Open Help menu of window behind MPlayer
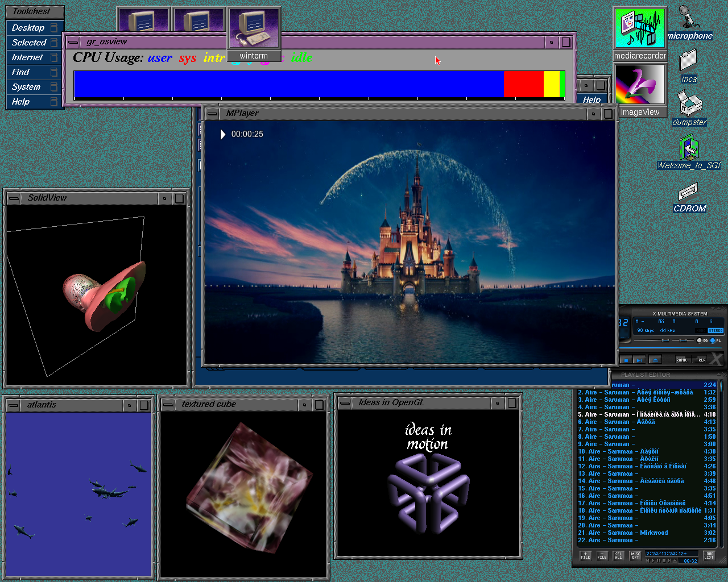Screen dimensions: 728x582 tap(591, 99)
